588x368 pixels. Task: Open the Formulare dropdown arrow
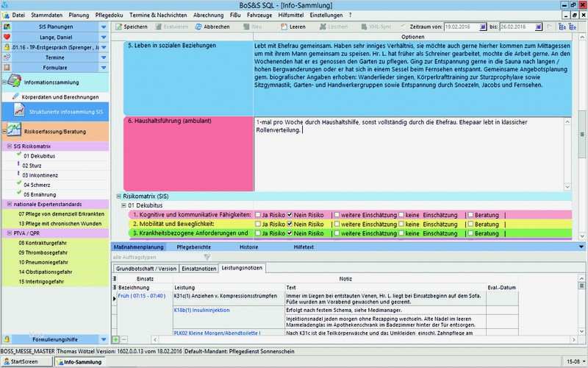104,68
